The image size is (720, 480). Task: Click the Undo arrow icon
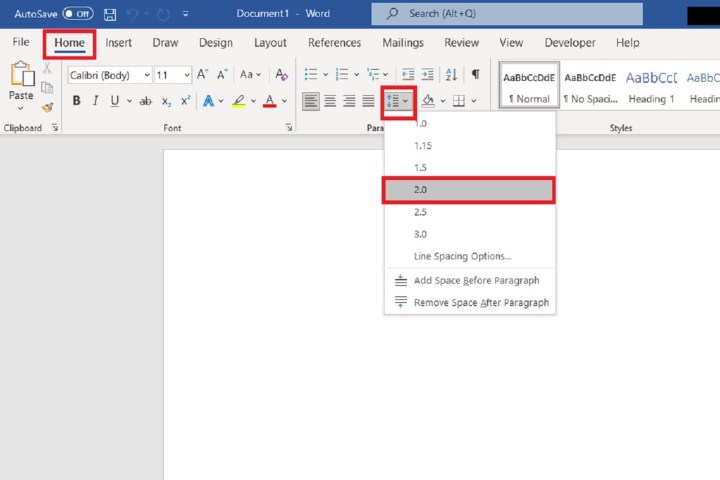tap(132, 14)
